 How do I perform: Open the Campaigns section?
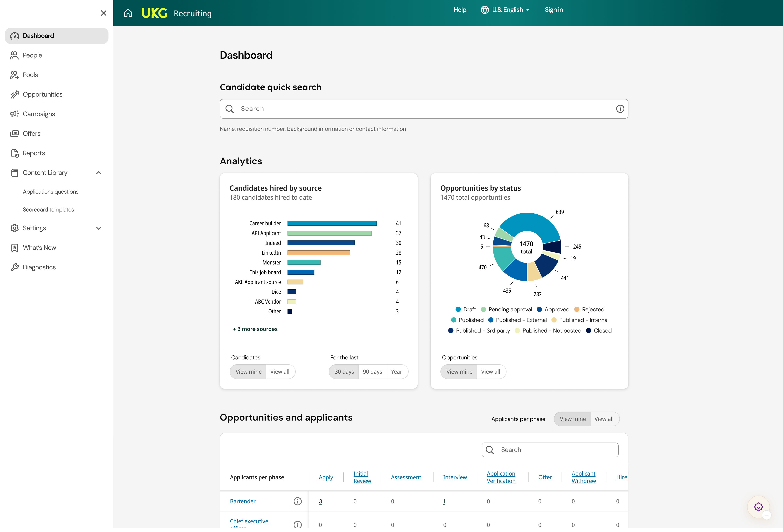tap(39, 114)
